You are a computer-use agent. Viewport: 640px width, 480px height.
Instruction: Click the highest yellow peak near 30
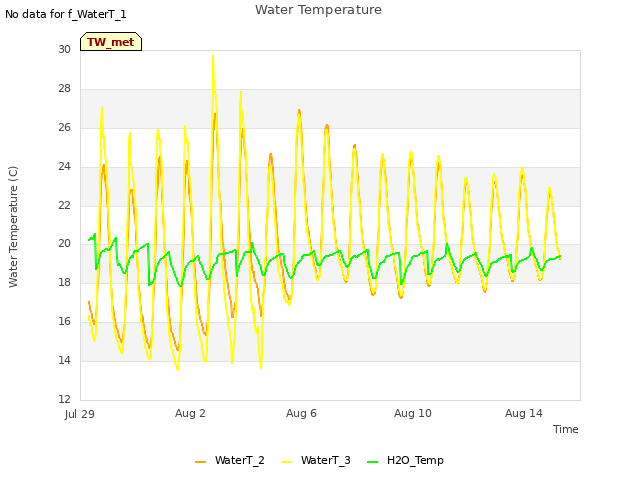tap(213, 57)
